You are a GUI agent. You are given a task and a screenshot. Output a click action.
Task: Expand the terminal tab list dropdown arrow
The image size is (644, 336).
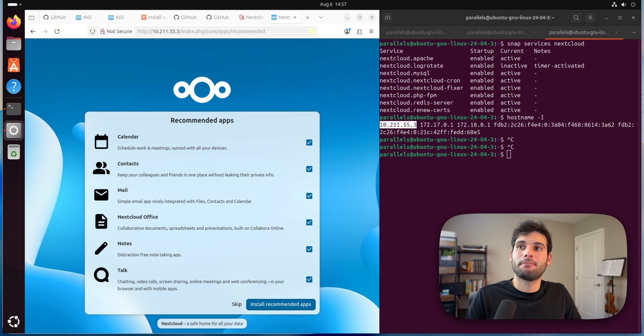(x=634, y=32)
